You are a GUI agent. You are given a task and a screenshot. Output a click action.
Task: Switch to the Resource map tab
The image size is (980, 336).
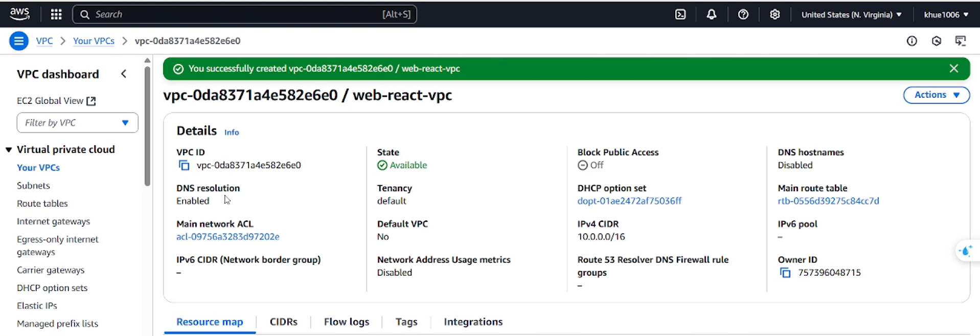210,322
